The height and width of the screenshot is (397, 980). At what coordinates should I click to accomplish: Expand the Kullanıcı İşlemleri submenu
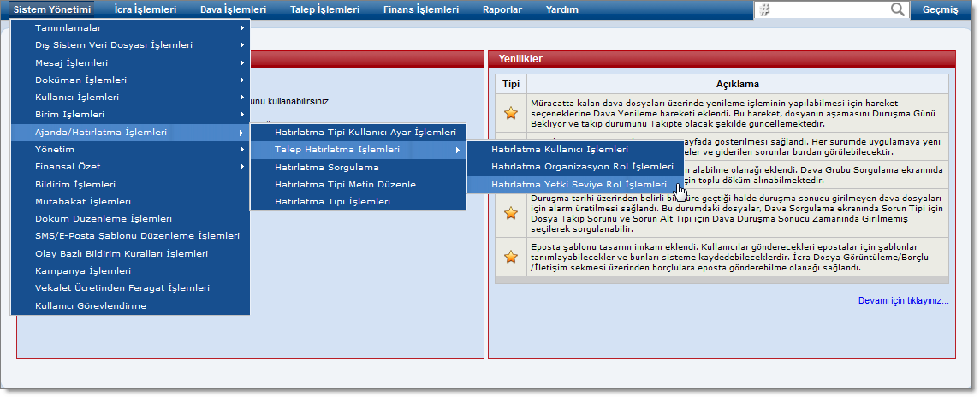(x=130, y=97)
